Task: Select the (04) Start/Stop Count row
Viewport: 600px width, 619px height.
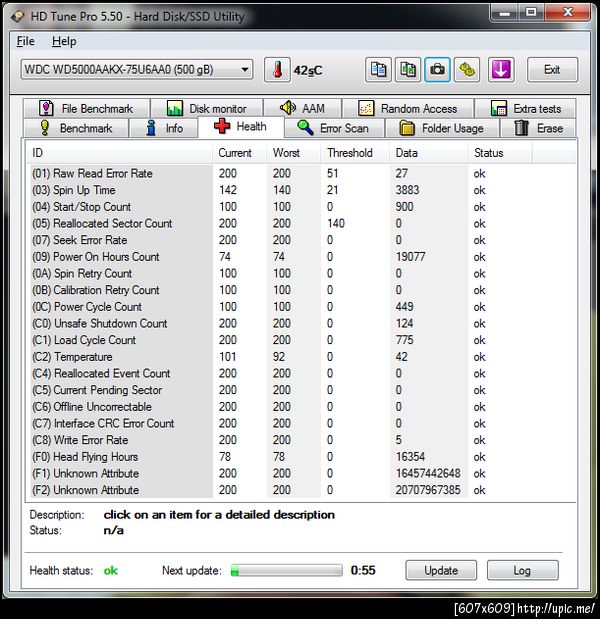Action: pyautogui.click(x=301, y=206)
